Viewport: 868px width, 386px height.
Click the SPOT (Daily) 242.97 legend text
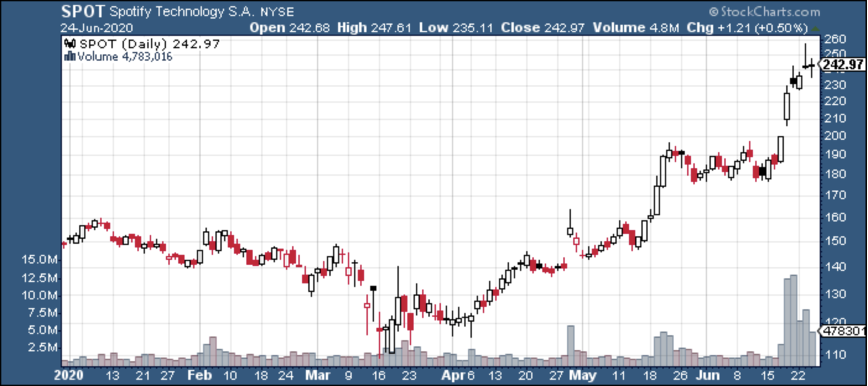pos(149,45)
